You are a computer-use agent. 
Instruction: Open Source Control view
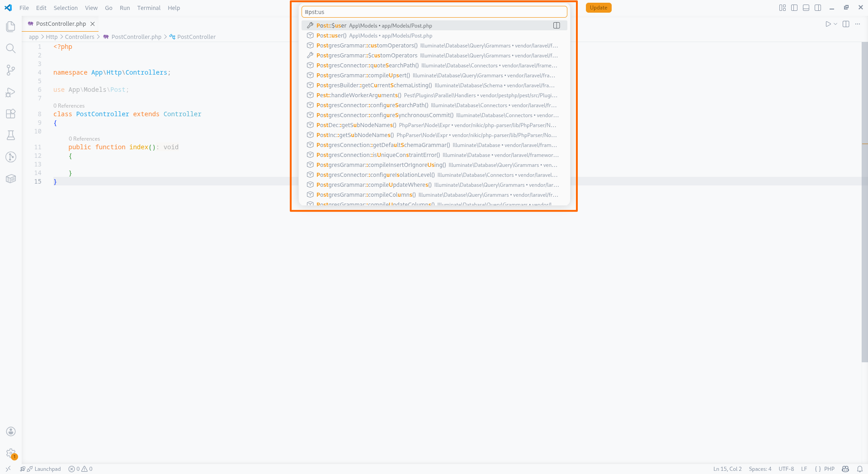point(11,70)
